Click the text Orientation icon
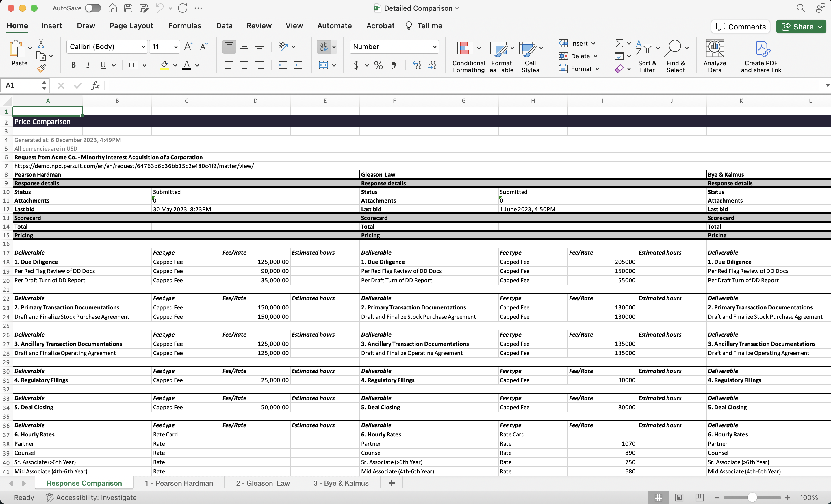 [x=283, y=46]
